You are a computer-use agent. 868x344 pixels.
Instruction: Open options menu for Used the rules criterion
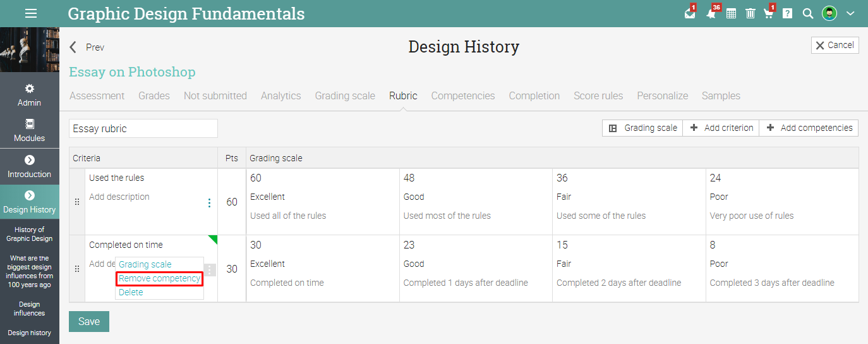point(209,203)
